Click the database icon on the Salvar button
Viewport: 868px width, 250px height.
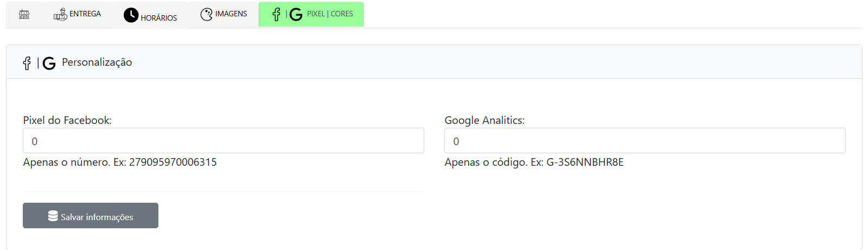(53, 216)
